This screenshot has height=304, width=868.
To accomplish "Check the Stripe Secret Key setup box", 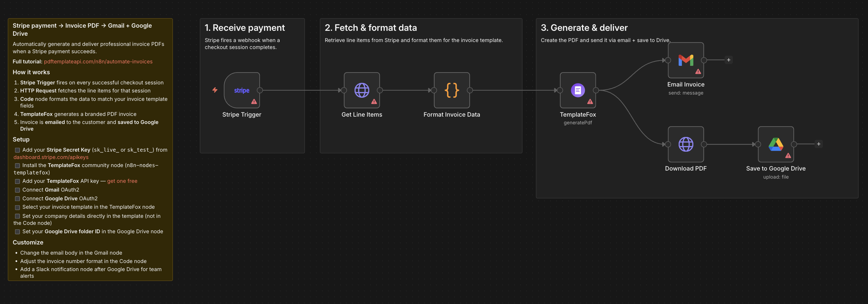I will [x=17, y=150].
